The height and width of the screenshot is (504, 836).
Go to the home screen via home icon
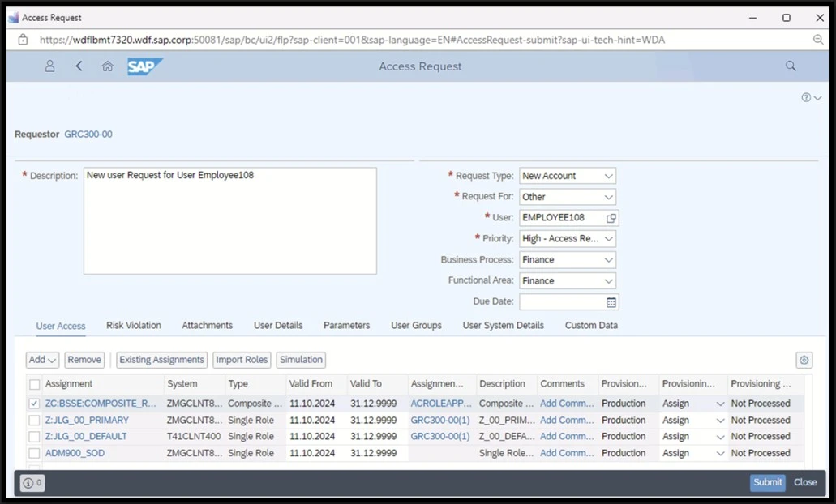coord(106,67)
